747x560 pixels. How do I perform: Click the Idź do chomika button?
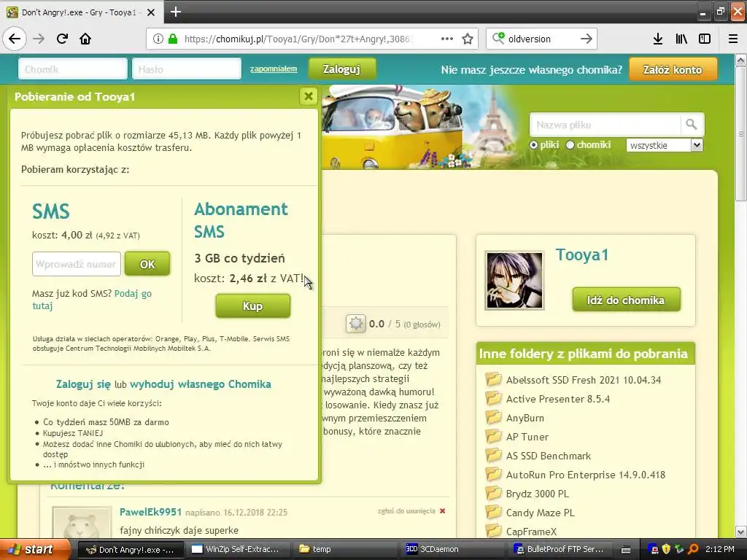pos(626,300)
